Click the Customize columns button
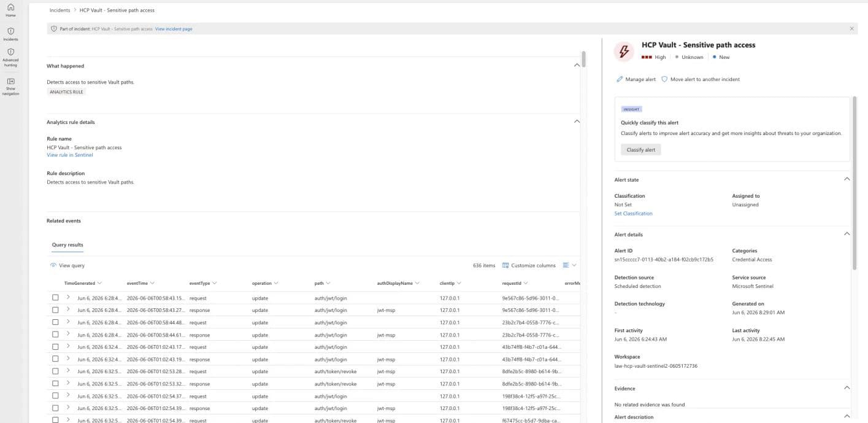 pos(529,265)
